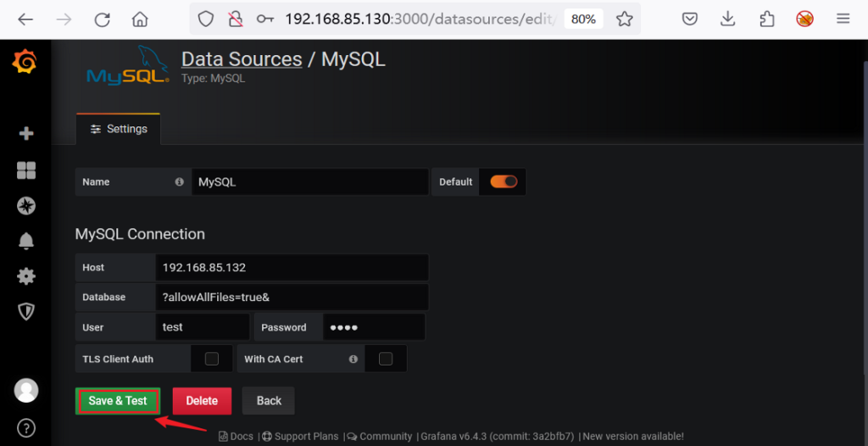Open the user profile avatar

pyautogui.click(x=26, y=391)
